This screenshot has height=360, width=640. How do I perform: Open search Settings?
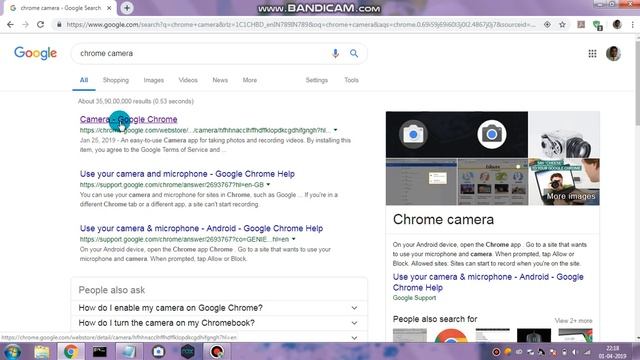click(x=316, y=80)
